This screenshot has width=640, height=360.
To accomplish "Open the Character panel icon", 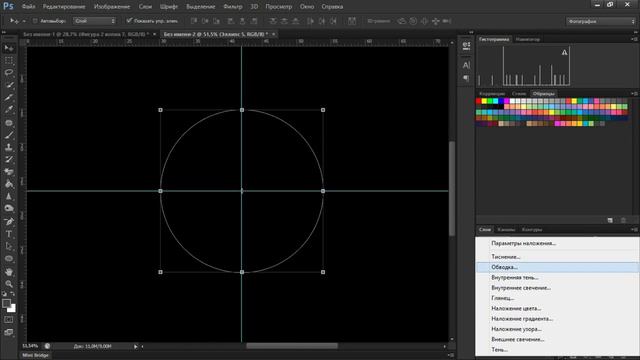I will [x=466, y=65].
